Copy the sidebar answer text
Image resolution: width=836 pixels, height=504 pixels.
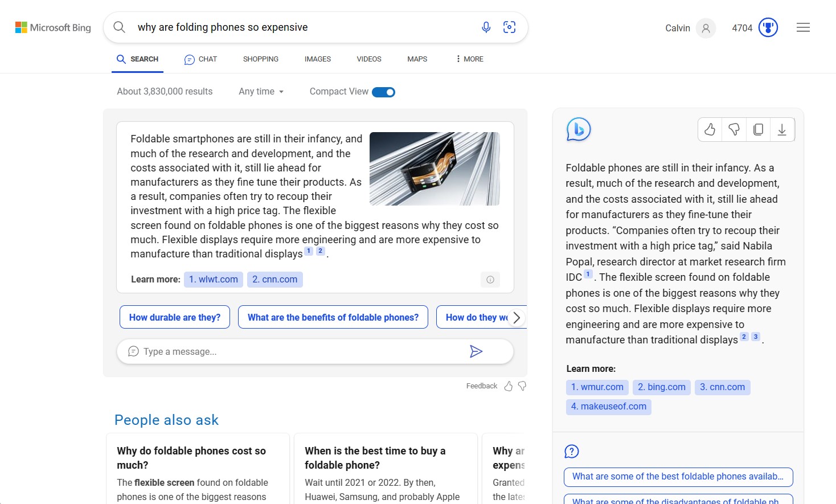[758, 130]
